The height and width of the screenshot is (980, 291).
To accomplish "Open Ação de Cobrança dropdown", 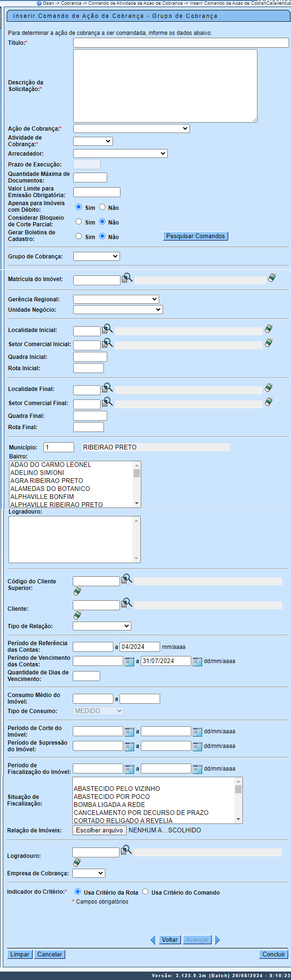I will [x=131, y=128].
